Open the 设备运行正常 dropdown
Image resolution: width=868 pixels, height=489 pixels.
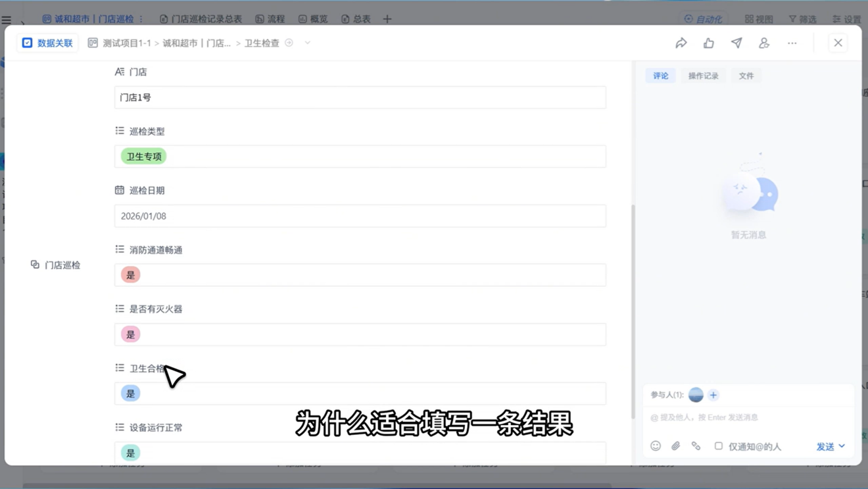360,453
